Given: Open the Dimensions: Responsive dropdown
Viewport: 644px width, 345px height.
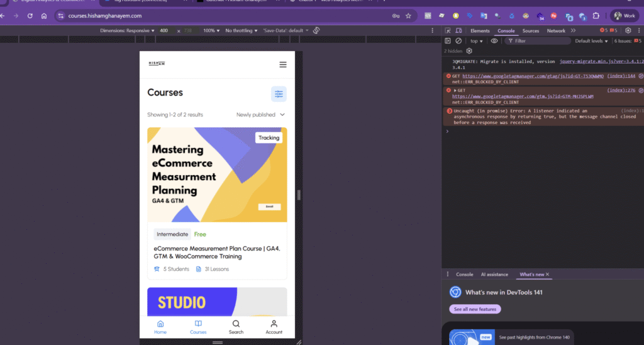Looking at the screenshot, I should [128, 30].
